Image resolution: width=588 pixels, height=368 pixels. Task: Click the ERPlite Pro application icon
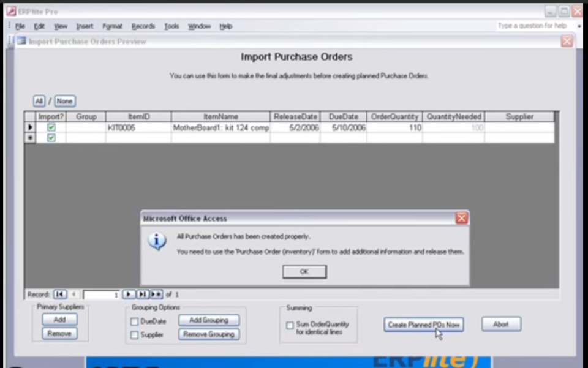(11, 11)
